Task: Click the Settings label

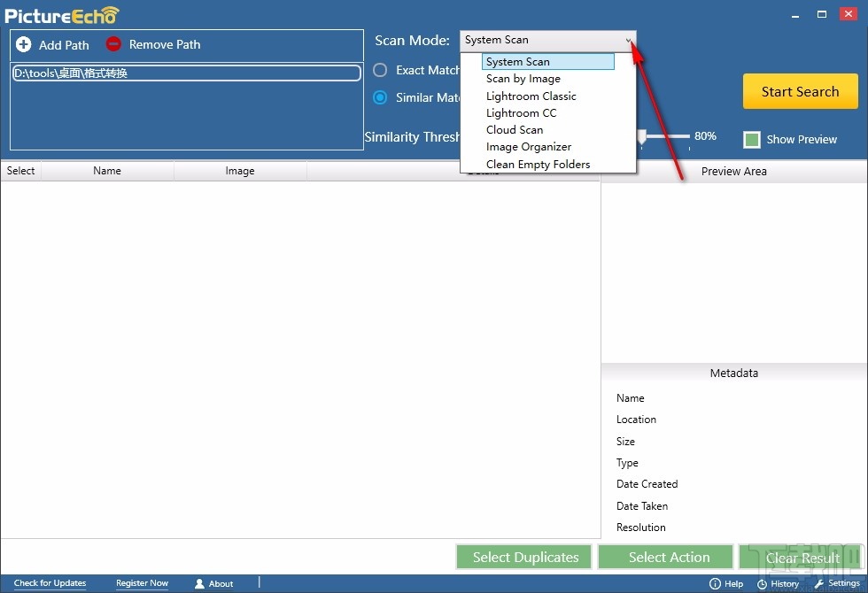Action: coord(843,583)
